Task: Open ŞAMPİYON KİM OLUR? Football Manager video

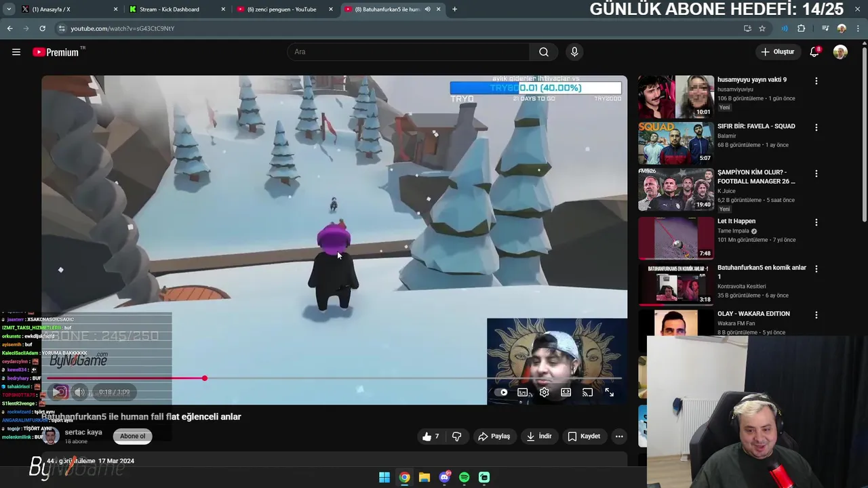Action: [756, 177]
